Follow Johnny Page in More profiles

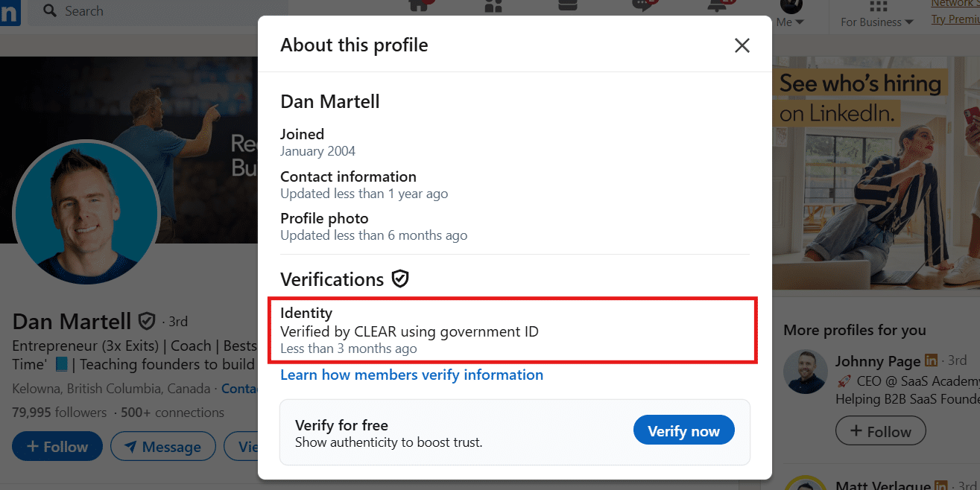click(x=880, y=430)
